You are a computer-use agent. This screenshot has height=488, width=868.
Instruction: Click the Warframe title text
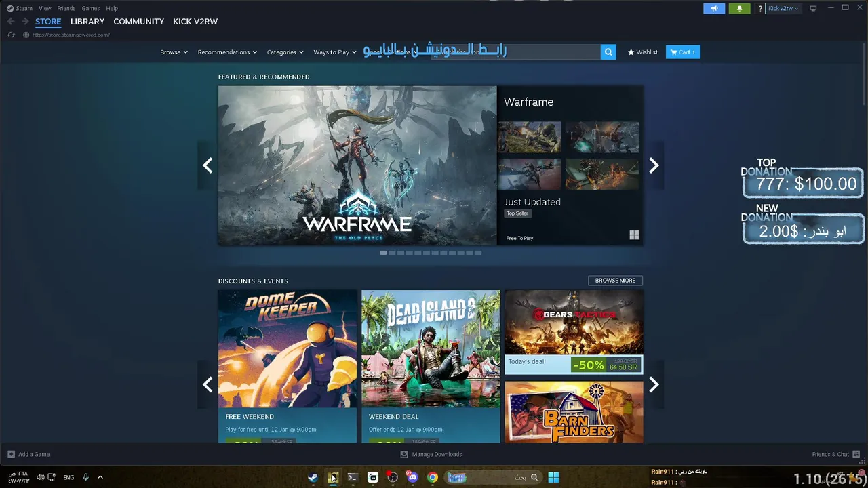pos(529,102)
